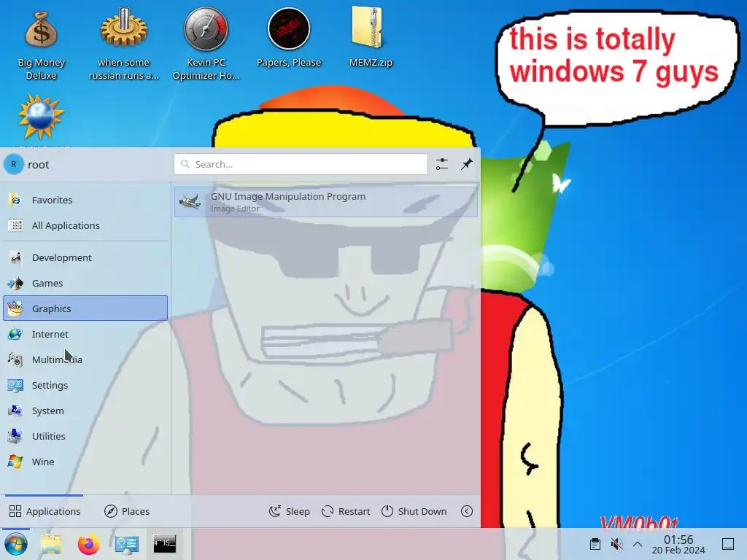Click the show desktop button

[728, 544]
